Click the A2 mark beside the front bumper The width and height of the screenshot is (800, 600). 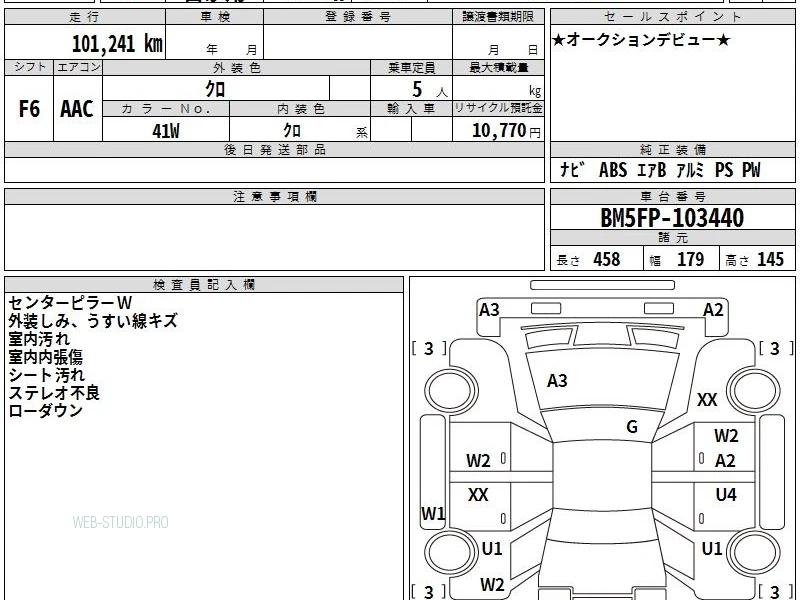point(713,310)
